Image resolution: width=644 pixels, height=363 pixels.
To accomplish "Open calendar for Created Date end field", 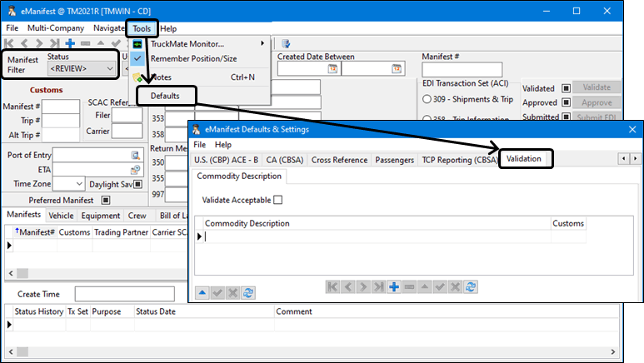I will (397, 69).
